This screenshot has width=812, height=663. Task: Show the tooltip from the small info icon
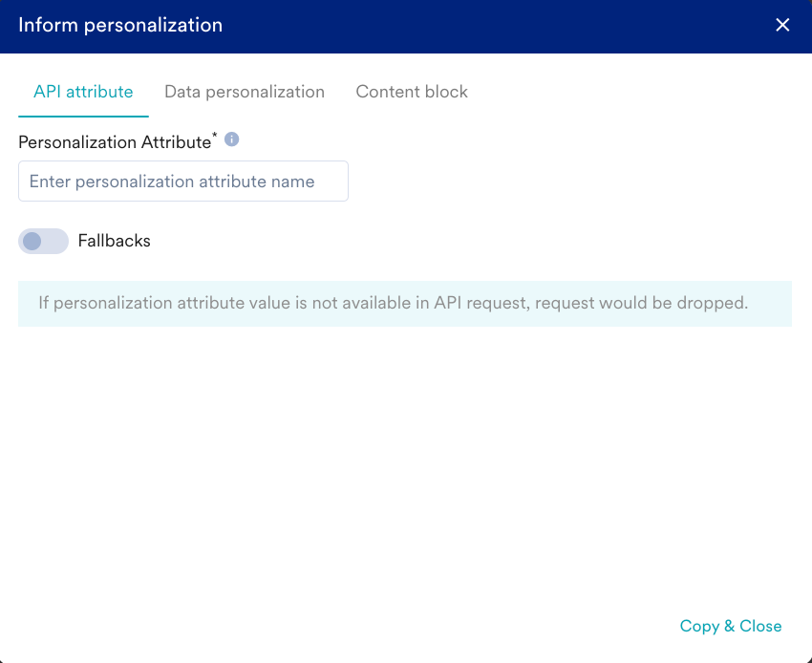click(231, 139)
